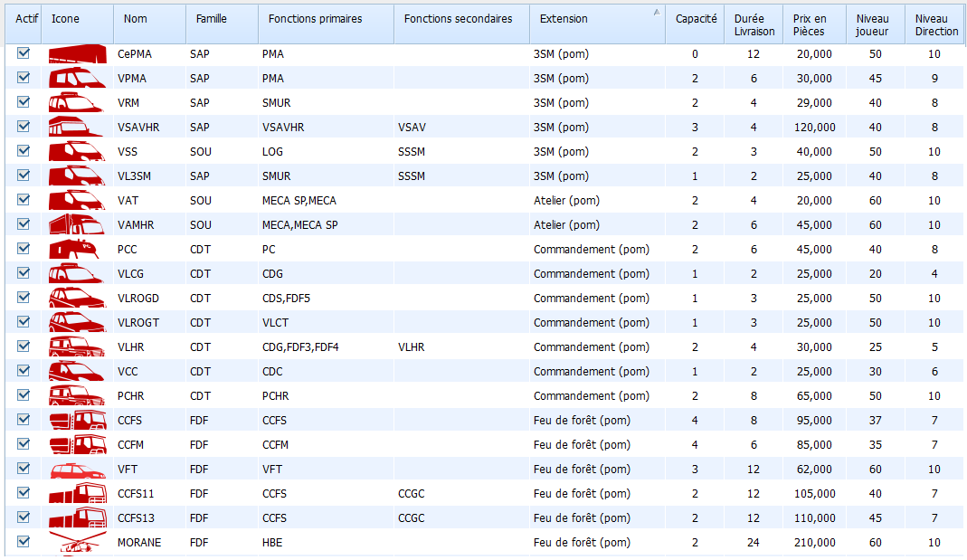Screen dimensions: 967x560
Task: Click the VSAVHR ambulance icon
Action: tap(77, 128)
